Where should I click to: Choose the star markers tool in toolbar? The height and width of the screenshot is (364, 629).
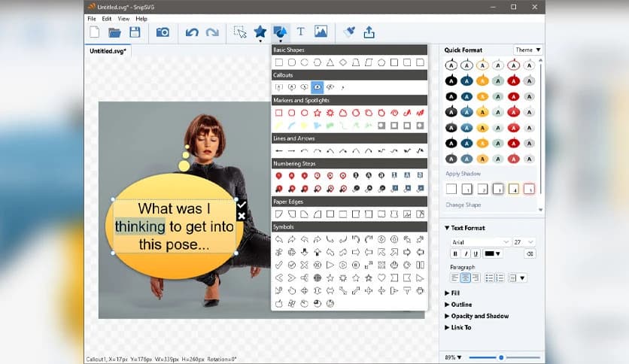coord(260,32)
